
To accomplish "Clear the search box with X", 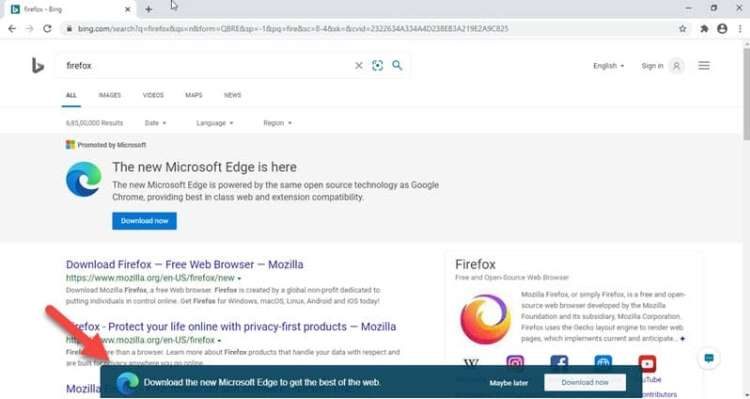I will [x=359, y=66].
